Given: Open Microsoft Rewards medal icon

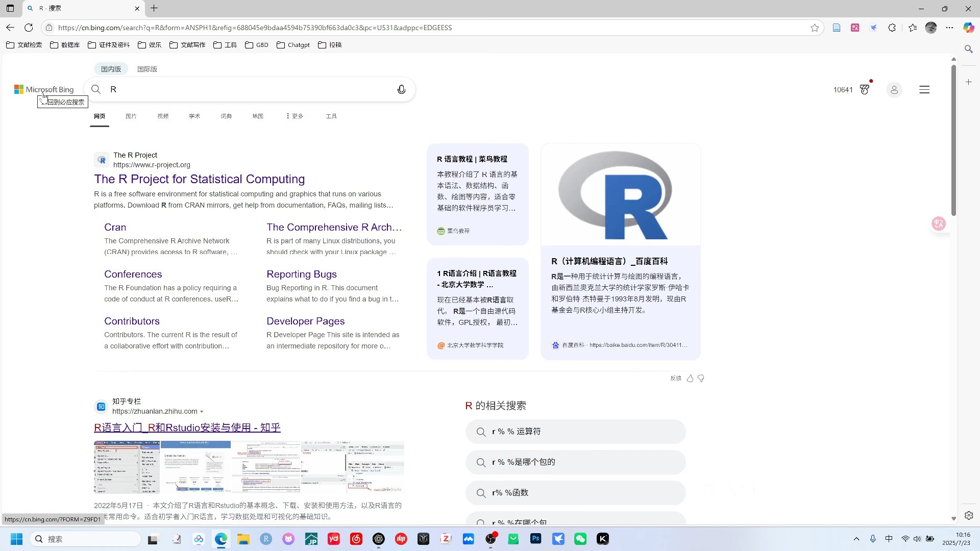Looking at the screenshot, I should tap(865, 89).
